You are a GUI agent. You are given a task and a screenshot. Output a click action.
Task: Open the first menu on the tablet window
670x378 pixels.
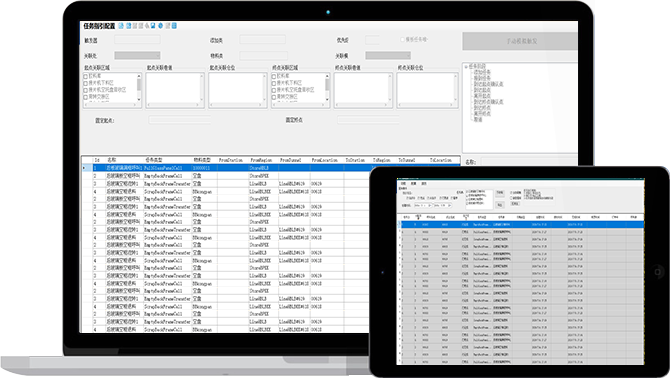[403, 183]
